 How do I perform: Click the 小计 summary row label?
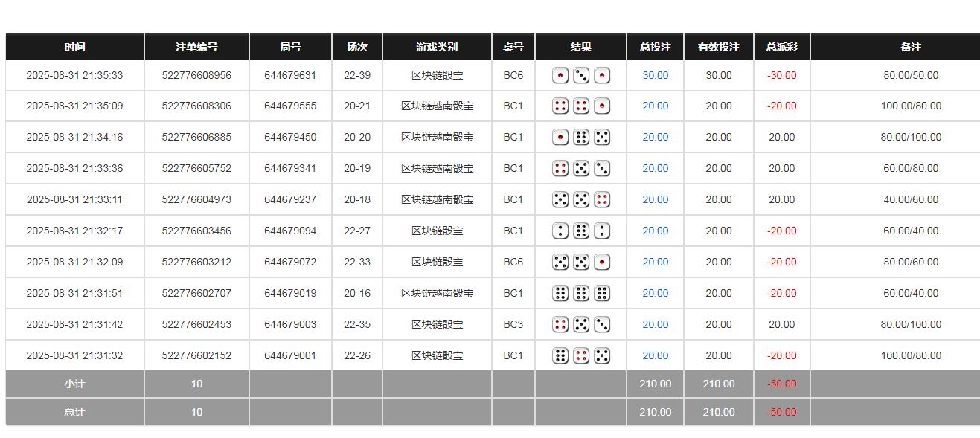tap(74, 384)
